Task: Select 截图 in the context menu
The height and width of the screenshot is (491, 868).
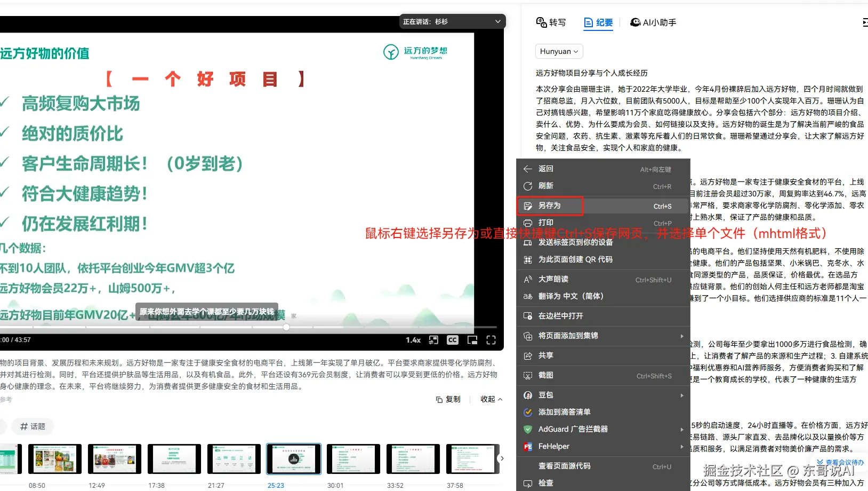Action: tap(603, 375)
